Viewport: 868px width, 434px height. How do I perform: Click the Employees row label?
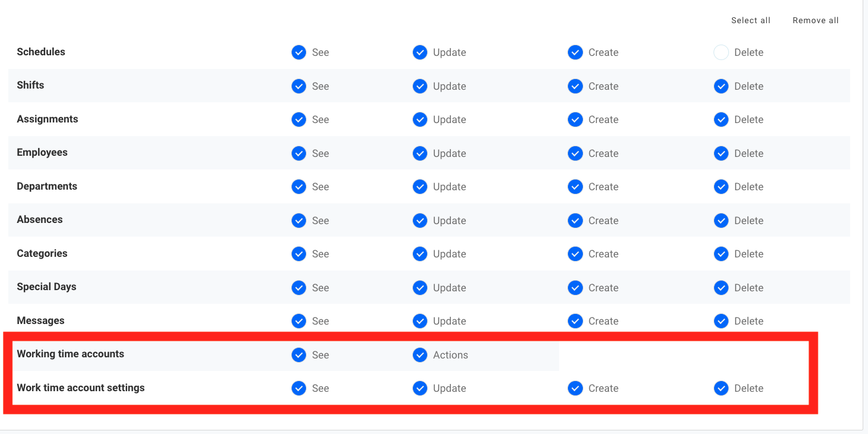point(42,152)
